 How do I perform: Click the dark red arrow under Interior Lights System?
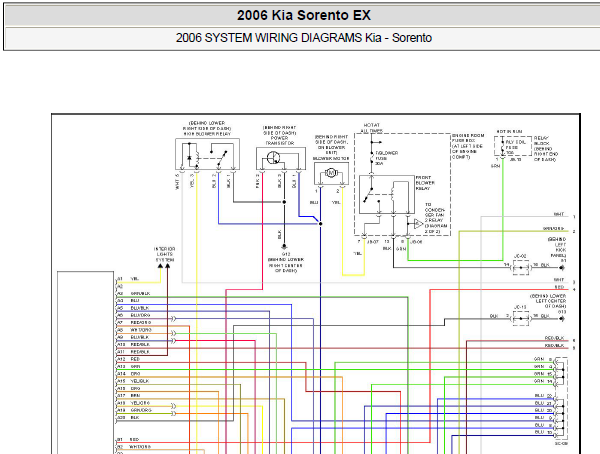(x=168, y=266)
